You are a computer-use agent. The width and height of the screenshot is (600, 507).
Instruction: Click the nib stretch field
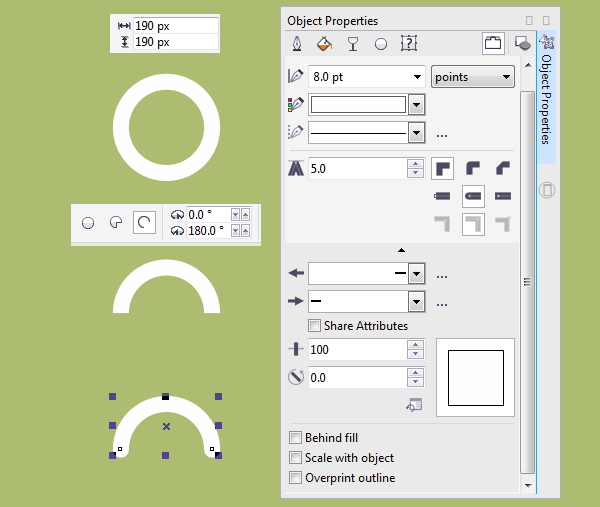point(358,349)
